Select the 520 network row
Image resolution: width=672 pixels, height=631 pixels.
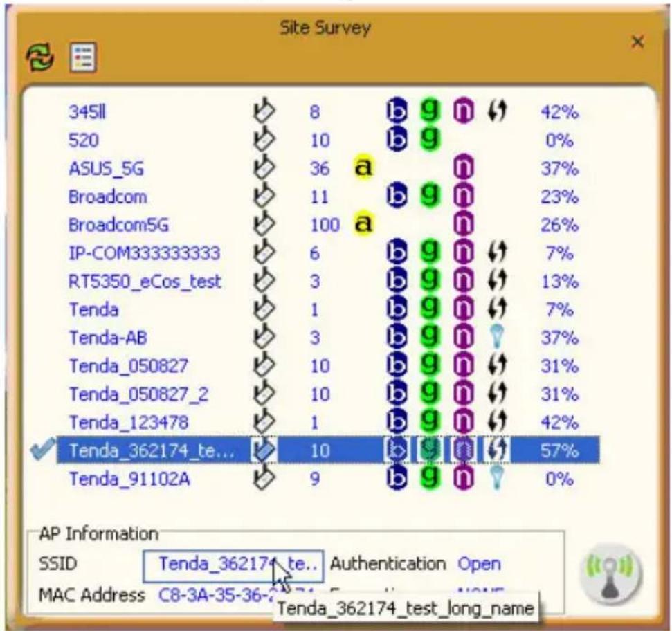(328, 140)
